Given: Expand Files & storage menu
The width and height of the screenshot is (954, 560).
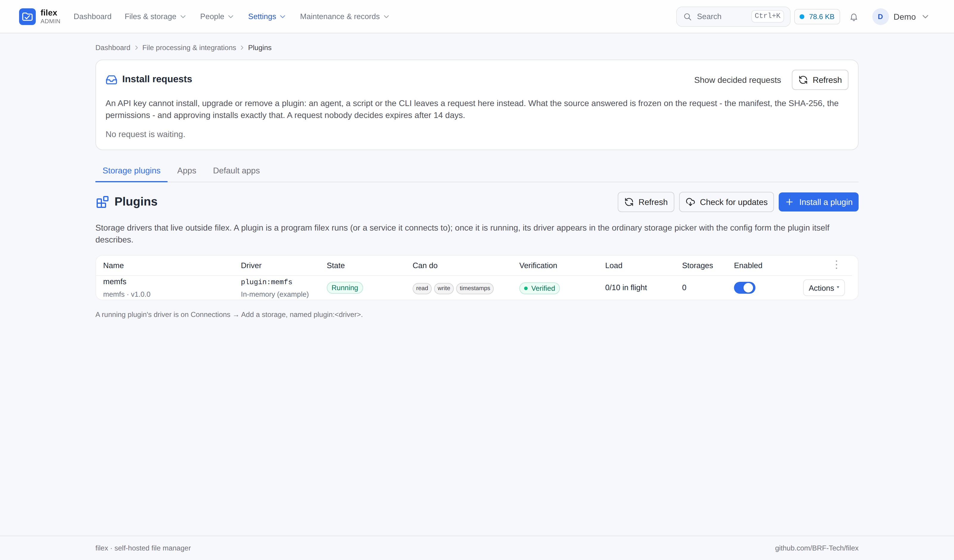Looking at the screenshot, I should tap(155, 17).
